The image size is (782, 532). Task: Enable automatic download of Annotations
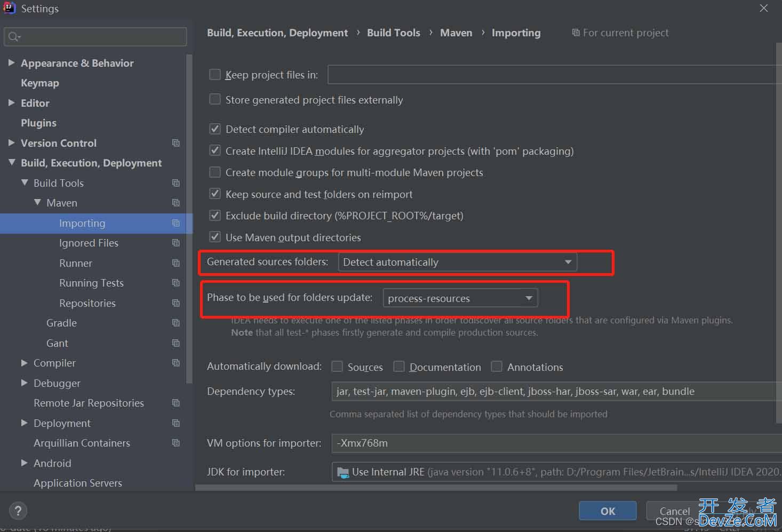pos(497,367)
